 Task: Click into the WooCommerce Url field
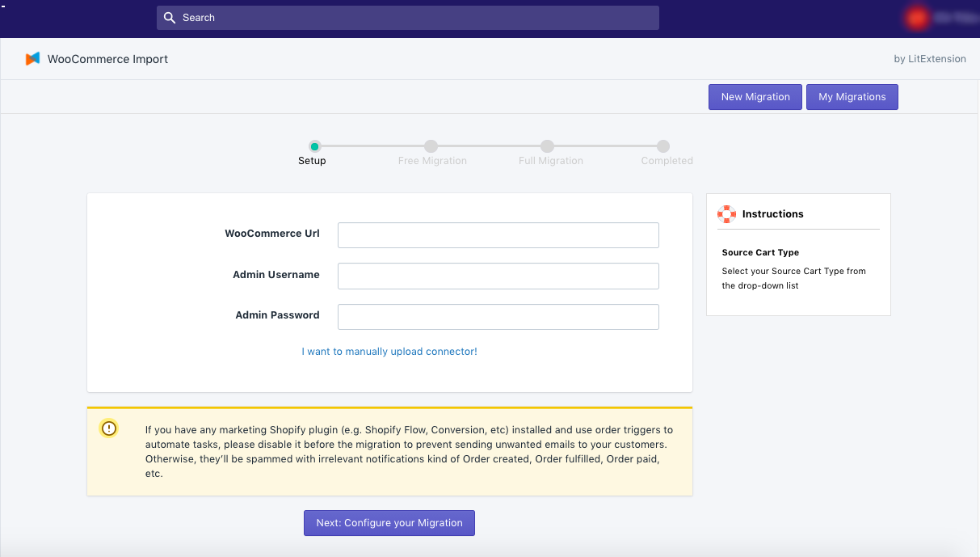point(498,235)
